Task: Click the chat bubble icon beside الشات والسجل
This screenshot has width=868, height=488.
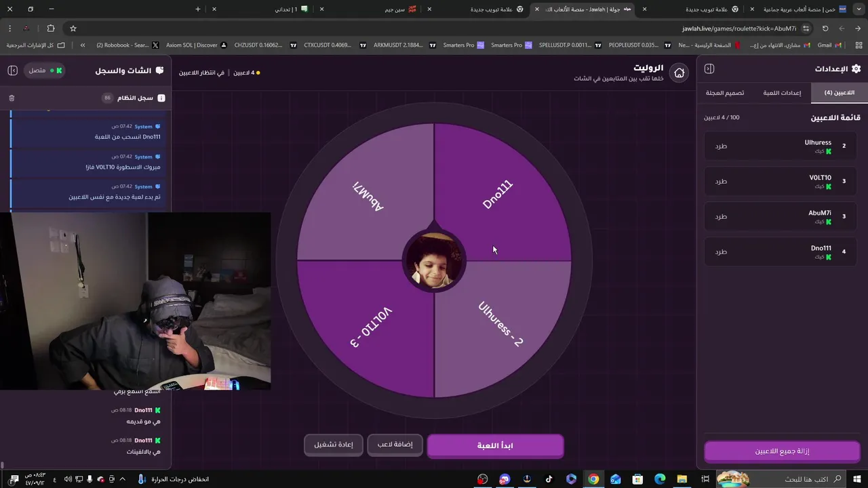Action: 159,70
